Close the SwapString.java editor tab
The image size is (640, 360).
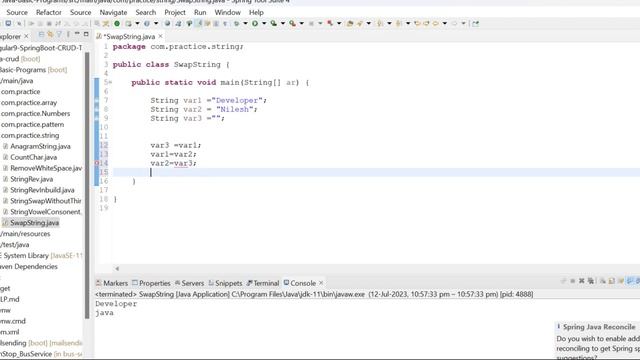tap(160, 36)
